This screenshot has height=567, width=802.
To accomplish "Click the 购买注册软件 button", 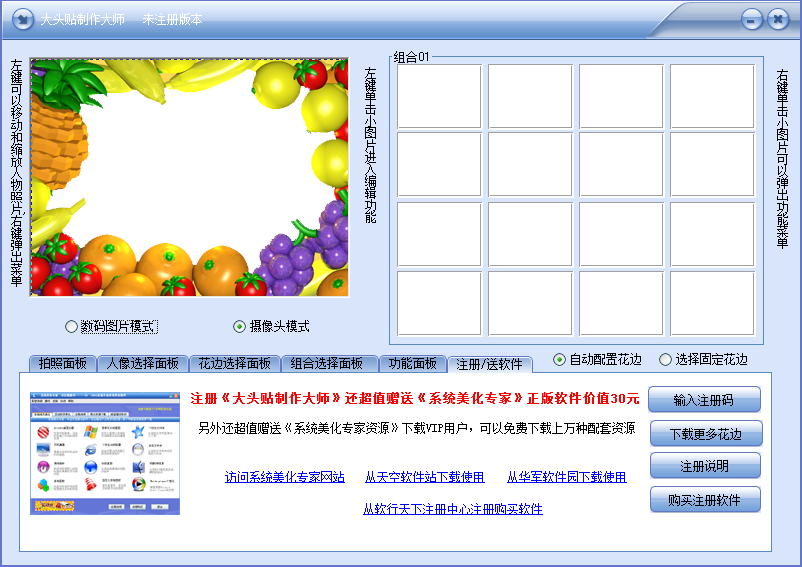I will 705,499.
